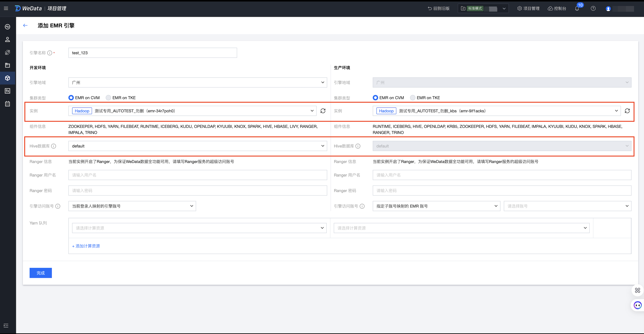Open the 指定子账号映射的 EMR 账号 dropdown
This screenshot has height=334, width=644.
point(436,206)
